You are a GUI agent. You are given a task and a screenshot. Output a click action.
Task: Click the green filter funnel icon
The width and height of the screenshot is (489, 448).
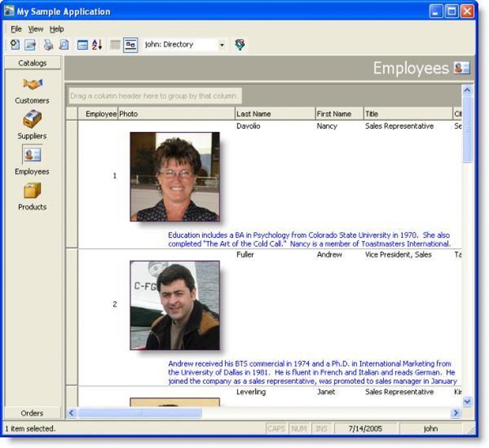tap(240, 45)
